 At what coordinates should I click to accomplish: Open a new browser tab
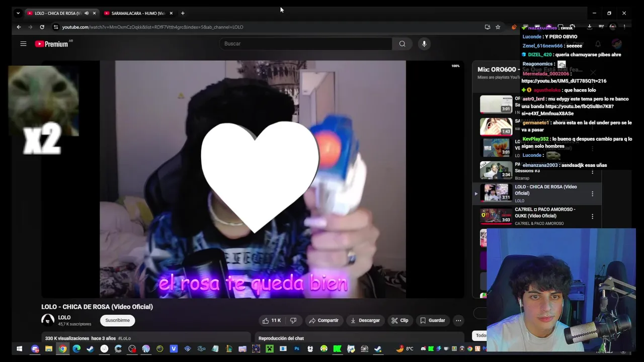click(x=183, y=13)
